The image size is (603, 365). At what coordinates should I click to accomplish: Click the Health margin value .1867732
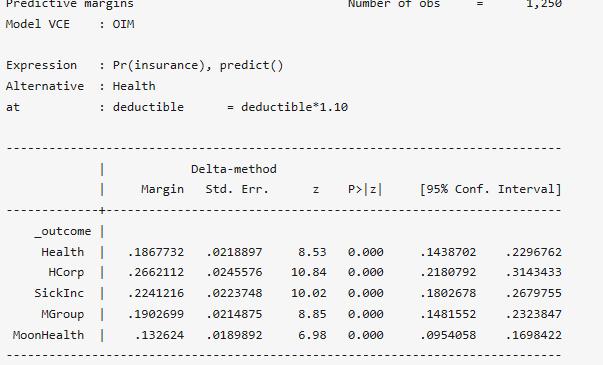click(156, 252)
